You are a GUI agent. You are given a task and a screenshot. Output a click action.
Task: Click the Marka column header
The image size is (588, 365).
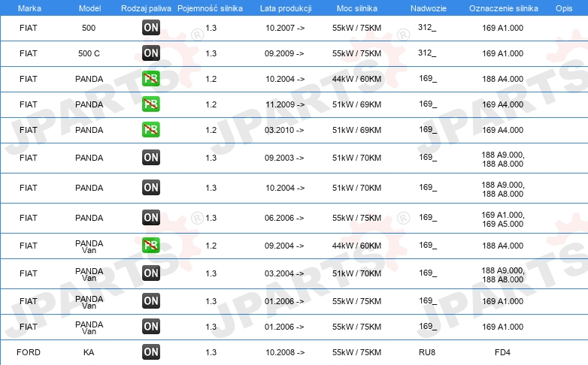tap(29, 8)
